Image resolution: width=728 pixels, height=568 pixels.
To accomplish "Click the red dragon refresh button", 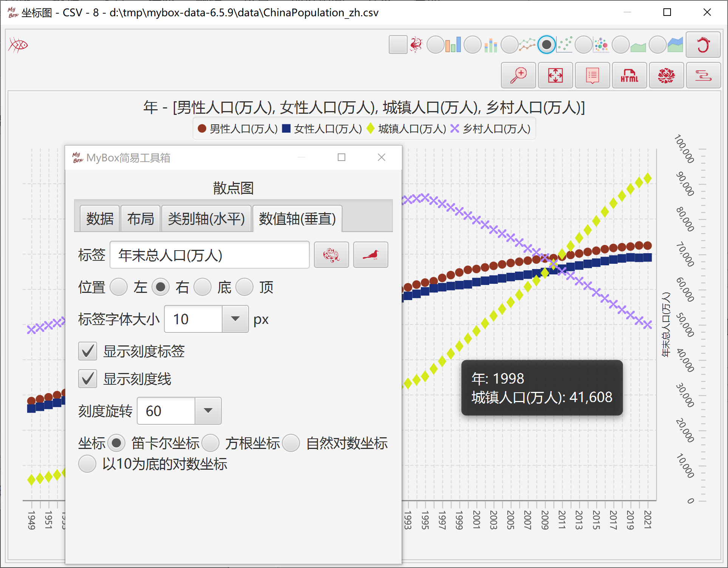I will [703, 45].
